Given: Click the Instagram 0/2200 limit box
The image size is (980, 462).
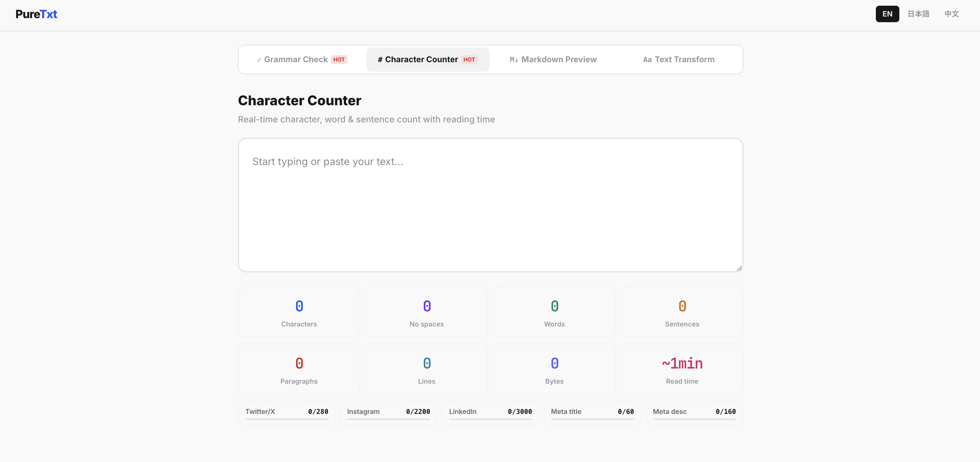Looking at the screenshot, I should coord(388,413).
